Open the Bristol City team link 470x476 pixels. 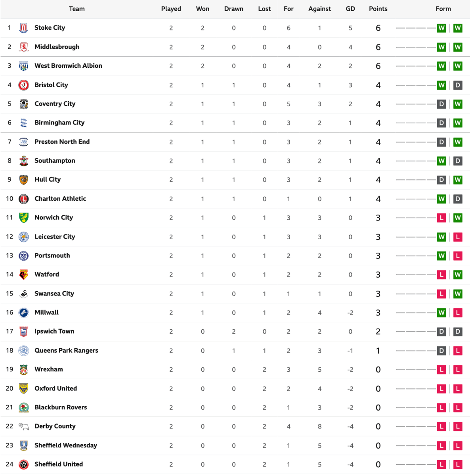51,85
